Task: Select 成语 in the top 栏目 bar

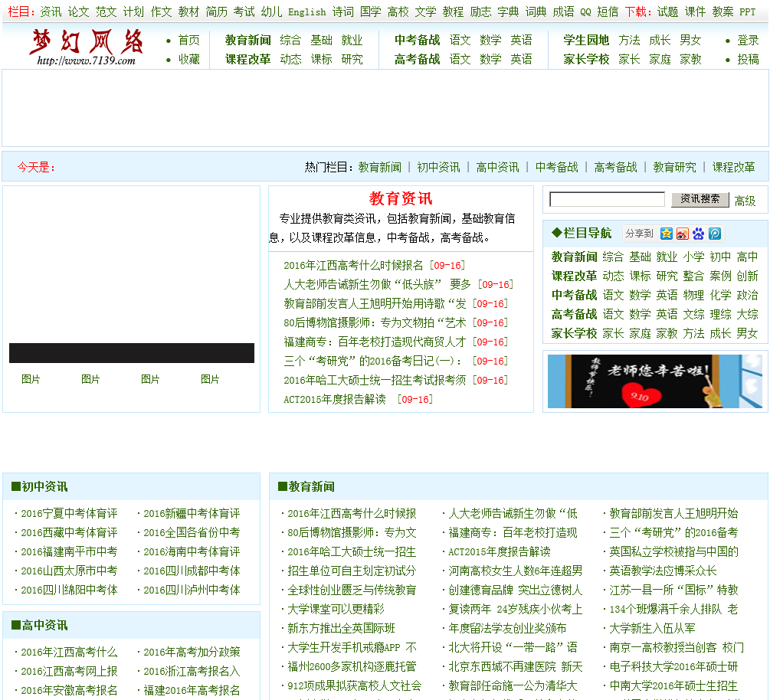Action: [x=563, y=11]
